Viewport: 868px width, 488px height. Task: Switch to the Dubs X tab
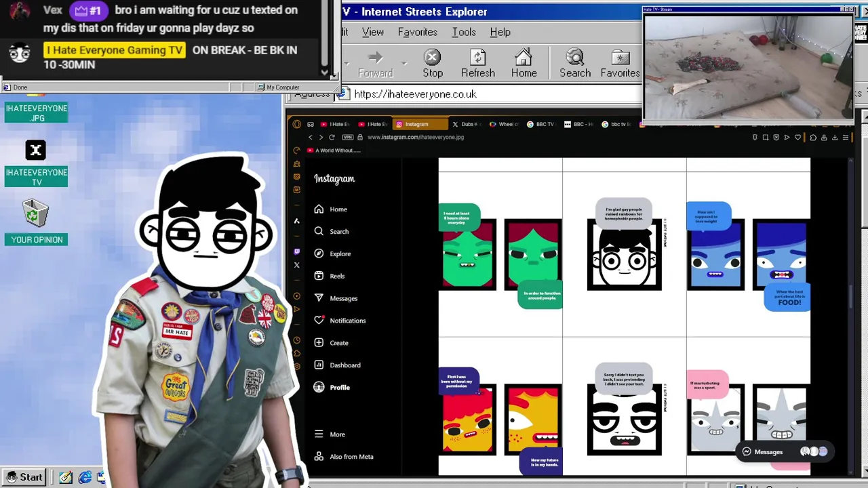467,124
